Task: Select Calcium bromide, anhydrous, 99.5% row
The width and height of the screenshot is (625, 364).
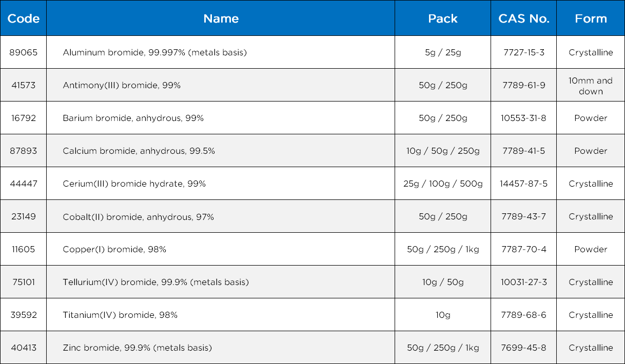Action: tap(139, 151)
